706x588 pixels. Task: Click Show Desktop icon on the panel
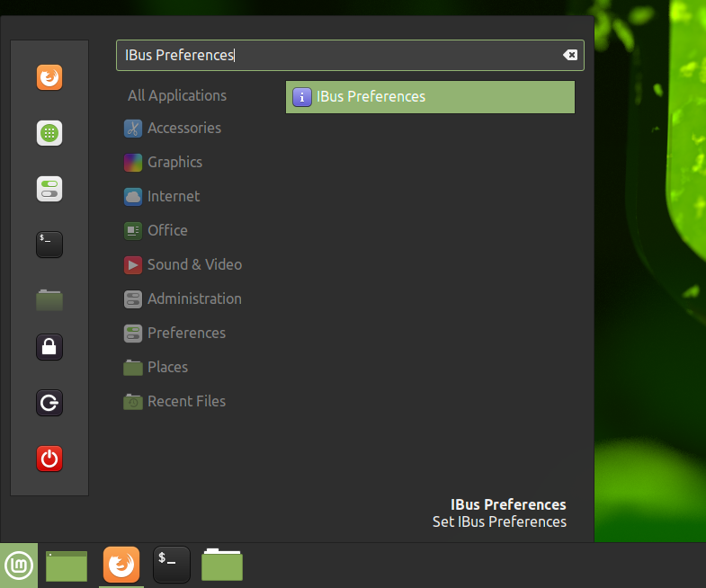pos(67,566)
